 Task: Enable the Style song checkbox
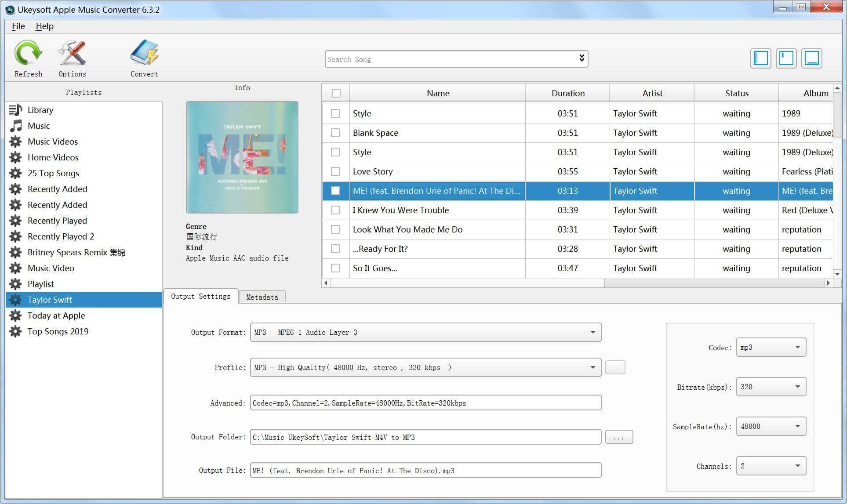(335, 113)
